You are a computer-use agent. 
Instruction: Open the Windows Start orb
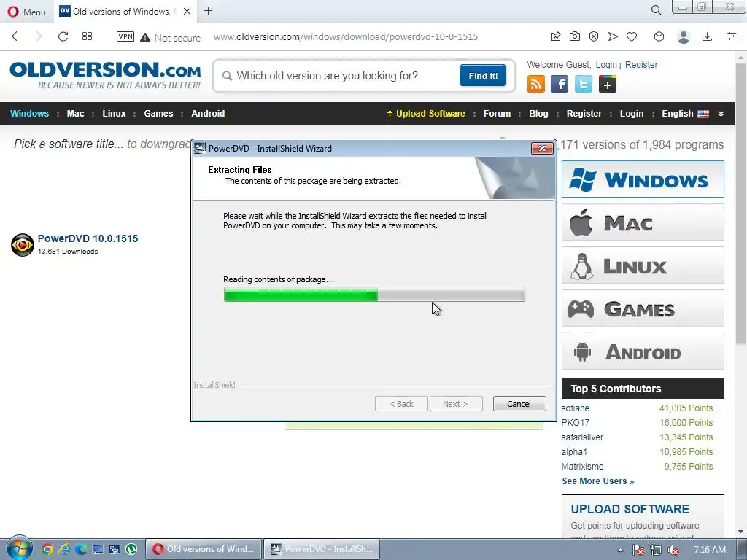[19, 548]
